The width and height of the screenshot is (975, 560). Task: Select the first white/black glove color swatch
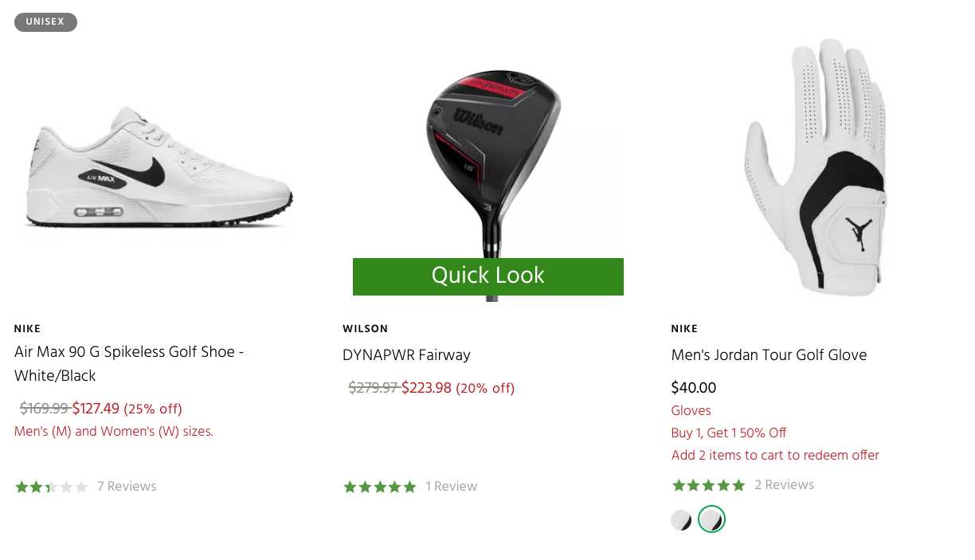pos(681,520)
